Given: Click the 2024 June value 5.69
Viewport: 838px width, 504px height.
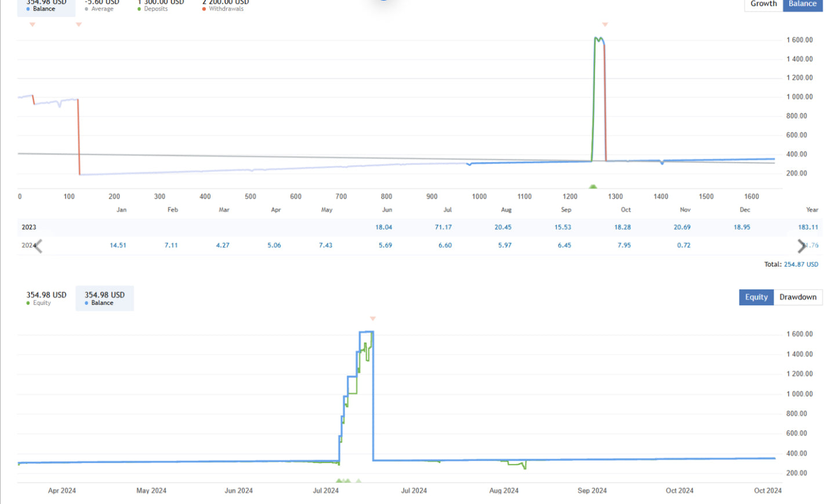Looking at the screenshot, I should [x=386, y=245].
